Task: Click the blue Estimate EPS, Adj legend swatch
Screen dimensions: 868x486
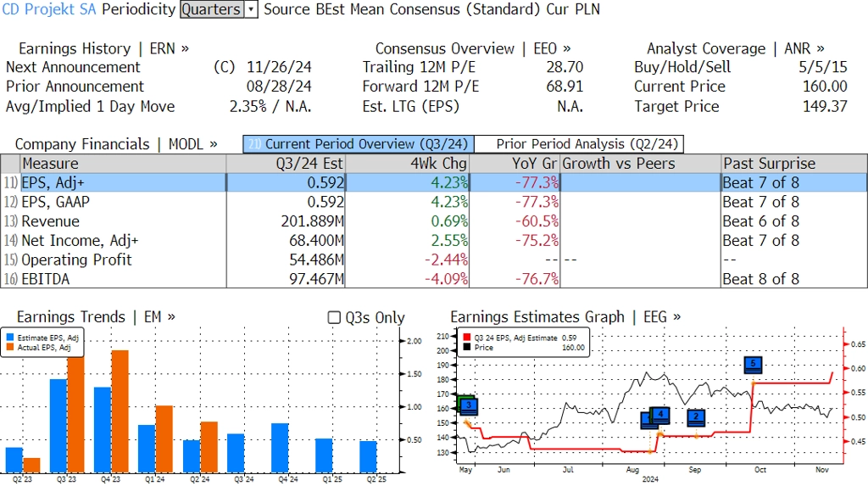Action: coord(10,338)
